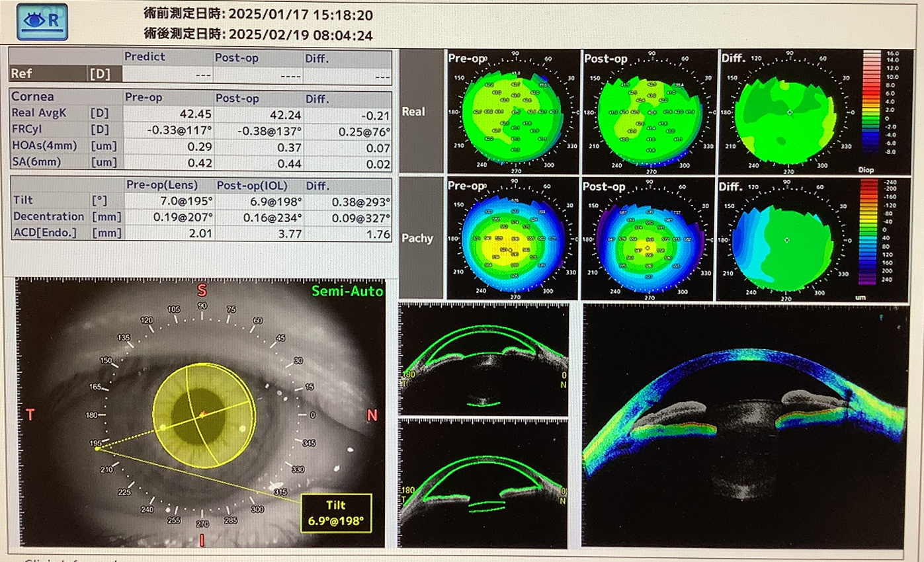Open the Pachy Diff. map
924x562 pixels.
coord(786,239)
